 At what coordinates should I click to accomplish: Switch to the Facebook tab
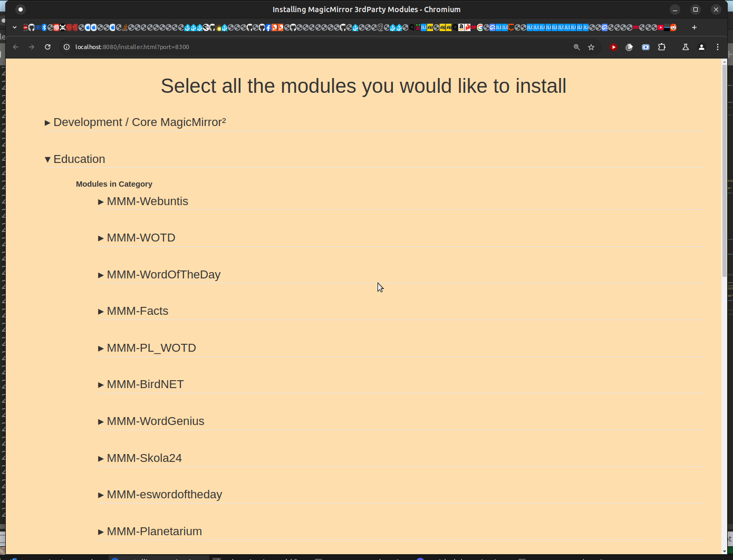(x=268, y=27)
